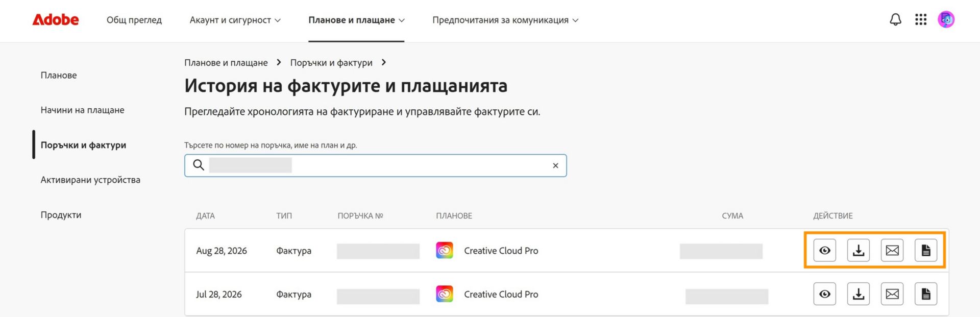Click Creative Cloud icon in Aug 28 row

[x=445, y=250]
